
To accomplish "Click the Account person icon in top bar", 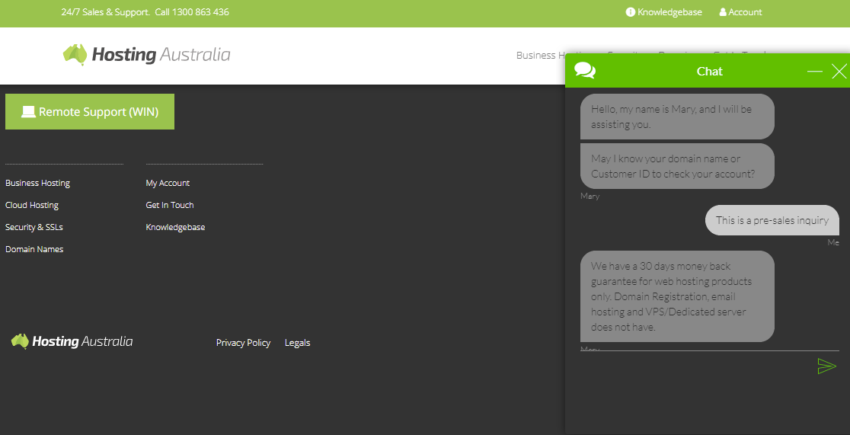I will tap(723, 12).
